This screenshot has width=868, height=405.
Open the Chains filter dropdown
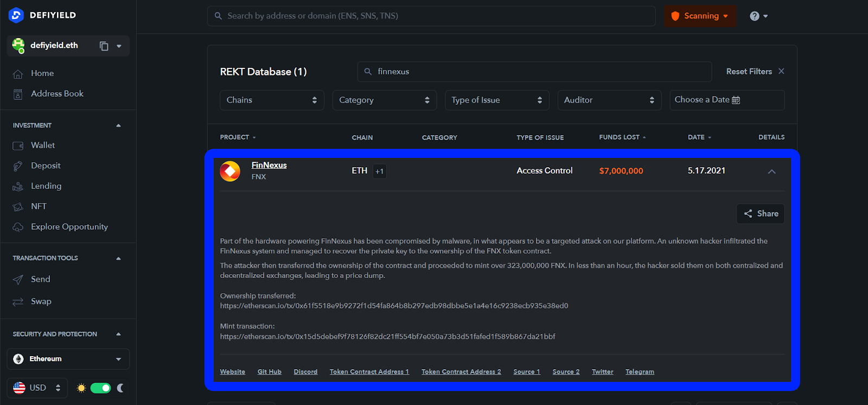pyautogui.click(x=272, y=100)
